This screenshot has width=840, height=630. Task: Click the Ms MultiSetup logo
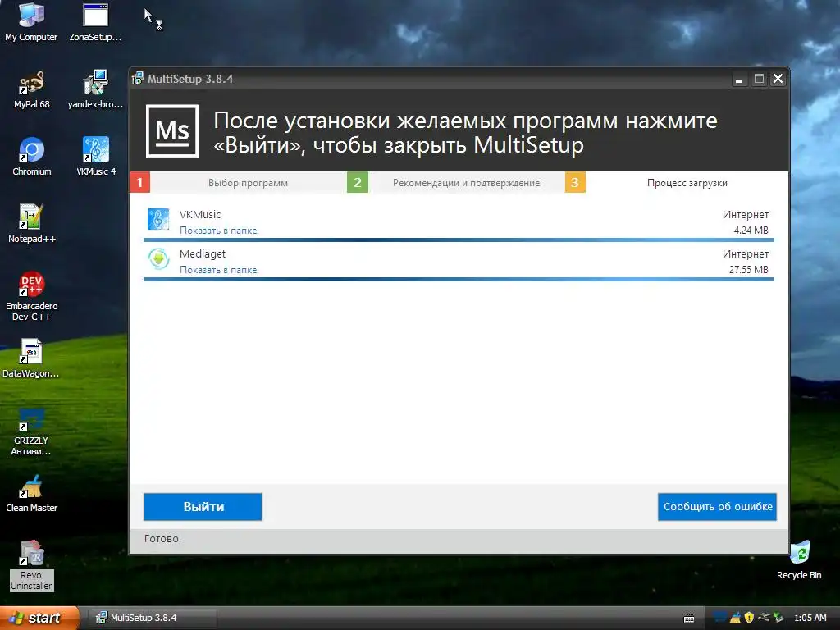click(172, 130)
